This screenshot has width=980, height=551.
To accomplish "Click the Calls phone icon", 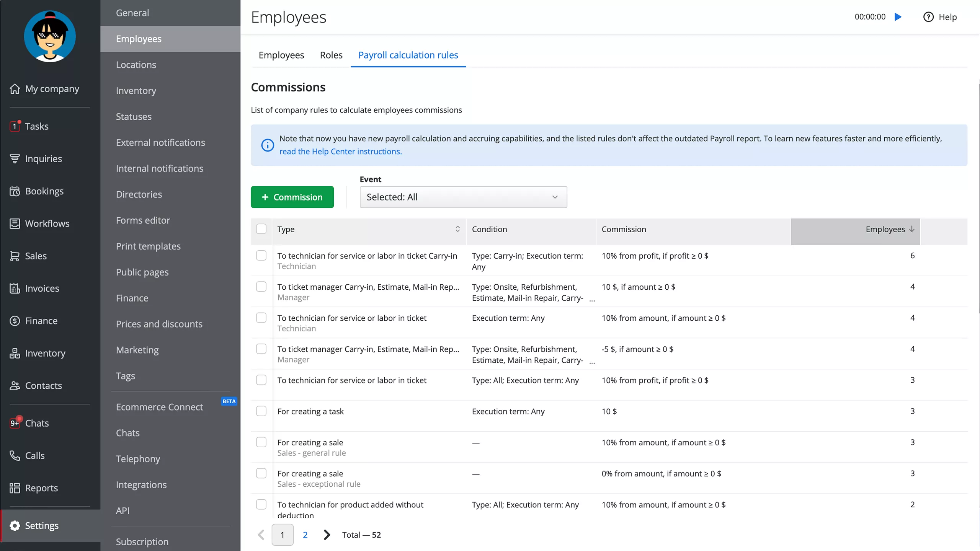I will click(x=15, y=455).
